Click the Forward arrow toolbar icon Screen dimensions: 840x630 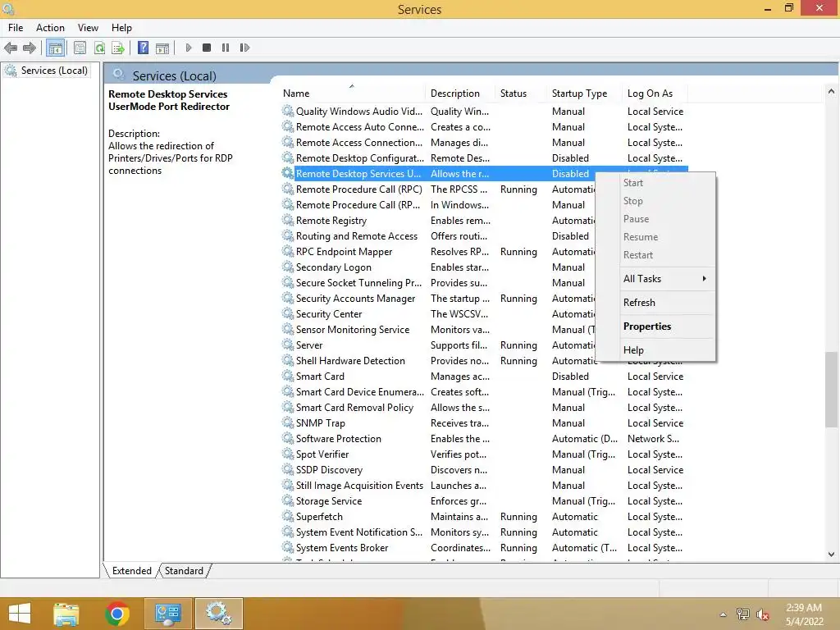tap(30, 48)
